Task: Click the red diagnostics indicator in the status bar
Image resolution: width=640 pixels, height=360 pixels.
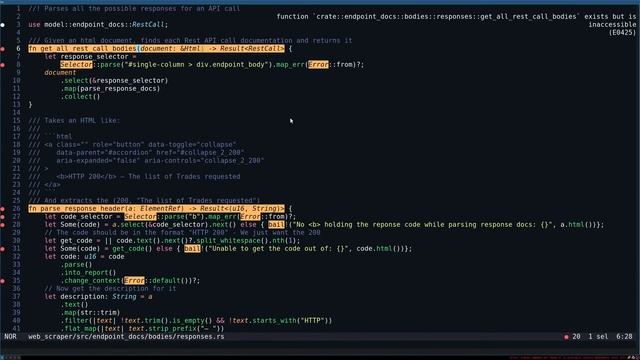Action: pos(566,337)
